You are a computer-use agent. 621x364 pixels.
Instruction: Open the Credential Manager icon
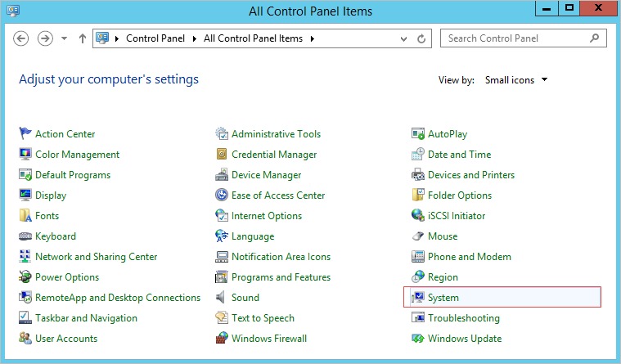pos(222,155)
